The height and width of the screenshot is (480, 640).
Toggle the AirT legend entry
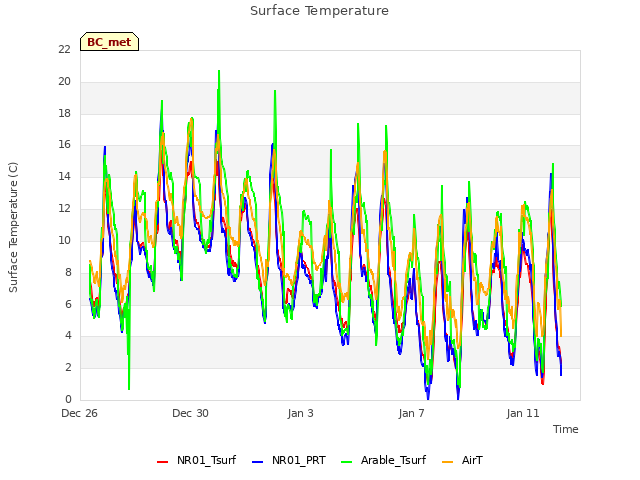click(x=462, y=460)
